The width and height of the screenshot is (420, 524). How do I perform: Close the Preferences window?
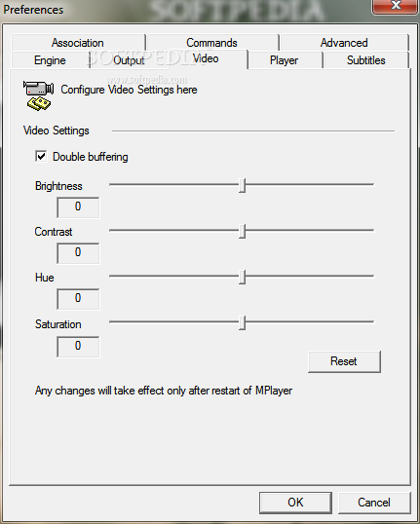tap(396, 6)
